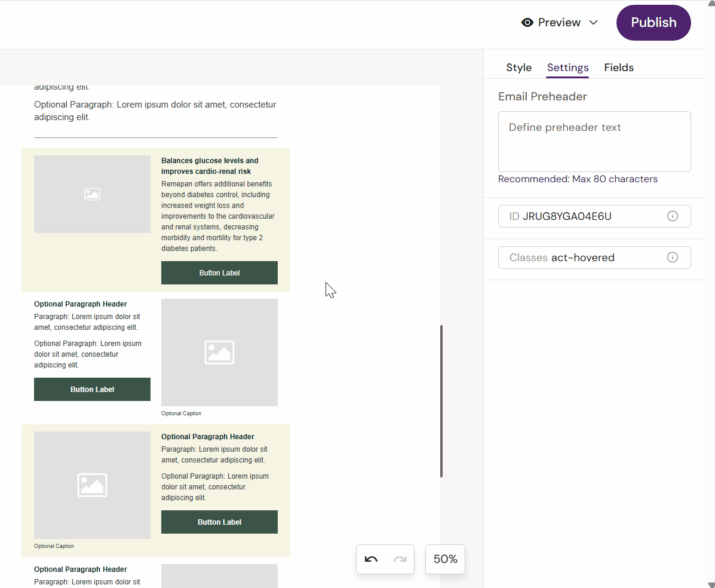Click Button Label in the glucose benefits block

point(219,272)
